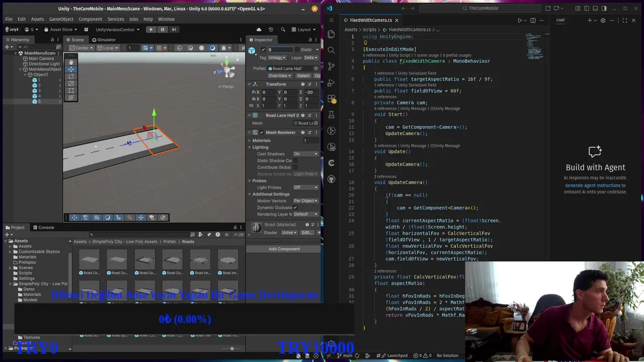Screen dimensions: 644x362
Task: Select Main Camera in Hierarchy
Action: [x=41, y=58]
